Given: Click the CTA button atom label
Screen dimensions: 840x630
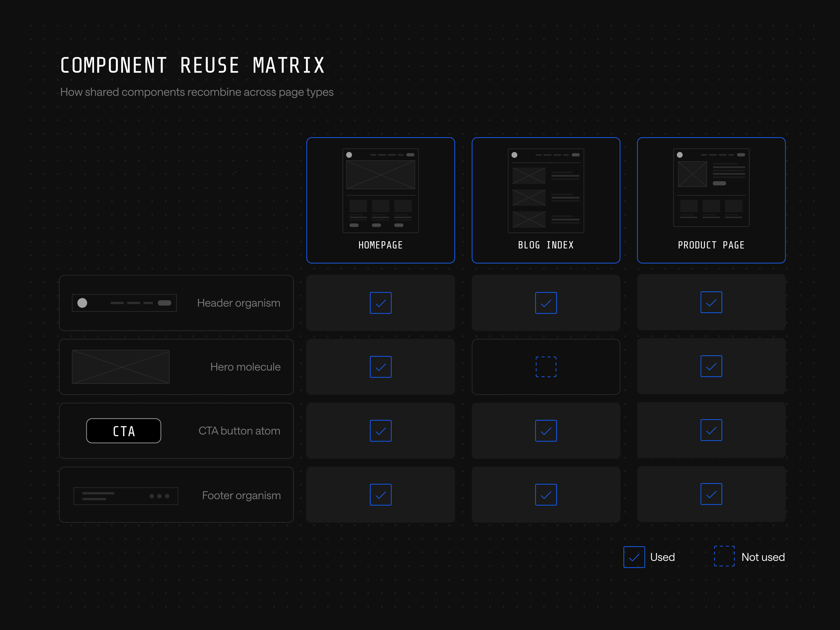Looking at the screenshot, I should pos(239,431).
